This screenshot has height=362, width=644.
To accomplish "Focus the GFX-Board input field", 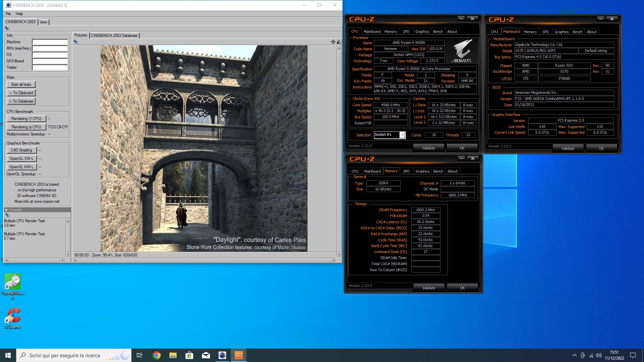I will (x=50, y=61).
